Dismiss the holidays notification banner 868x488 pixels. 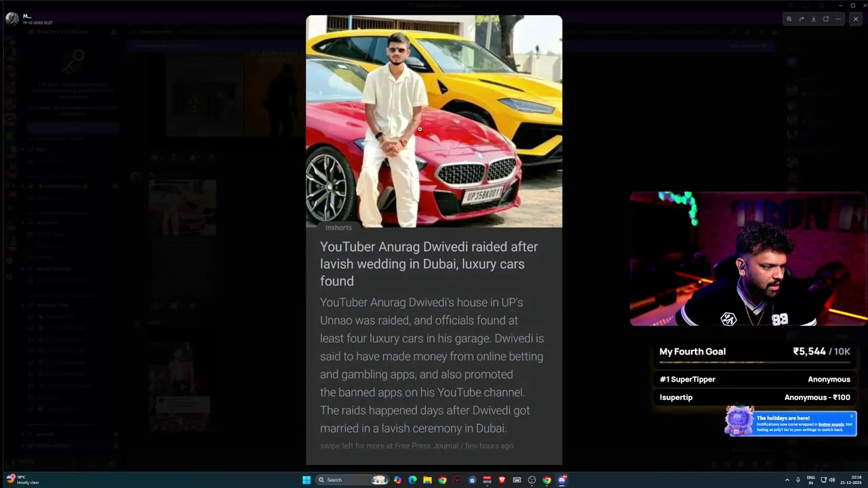(852, 416)
